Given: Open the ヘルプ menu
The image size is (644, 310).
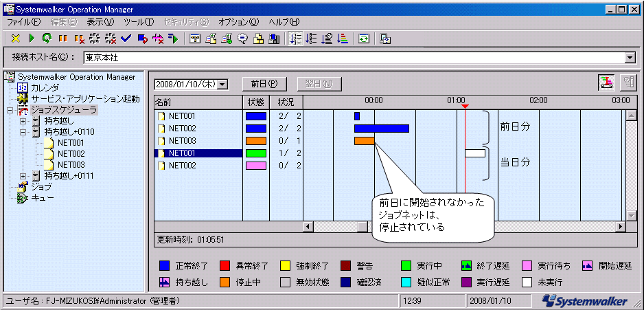Looking at the screenshot, I should tap(284, 22).
